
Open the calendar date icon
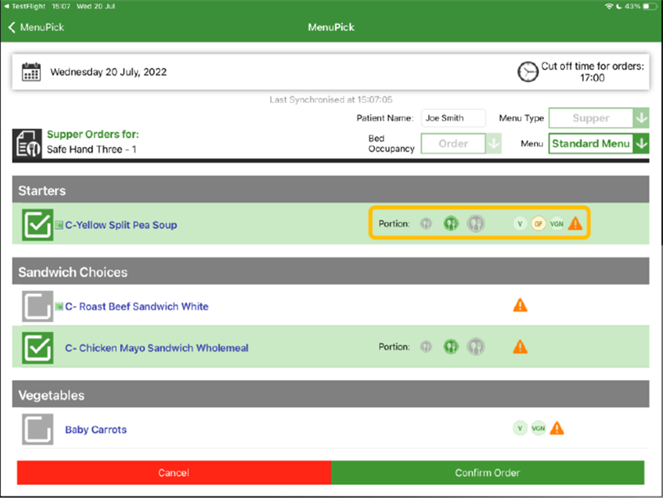coord(31,72)
